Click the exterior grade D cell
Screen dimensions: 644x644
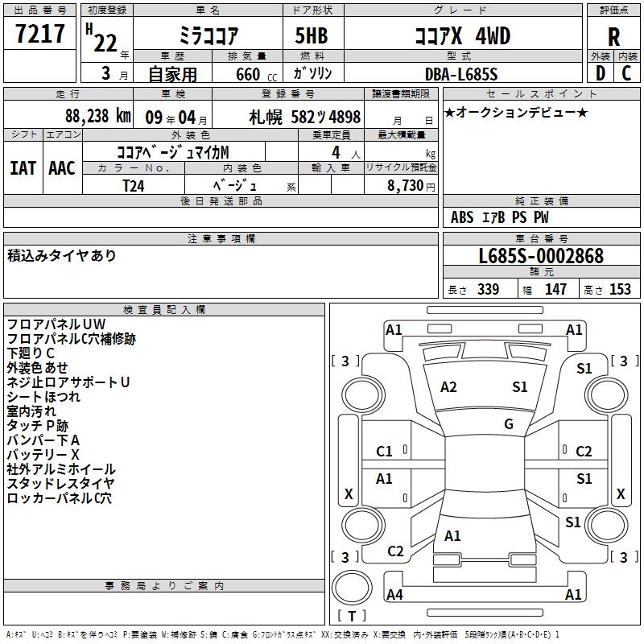600,73
